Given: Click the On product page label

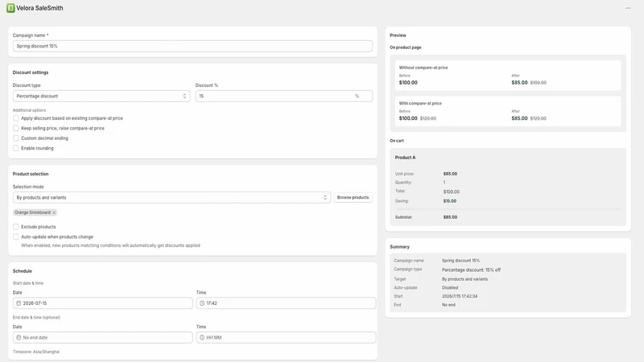Looking at the screenshot, I should point(406,47).
